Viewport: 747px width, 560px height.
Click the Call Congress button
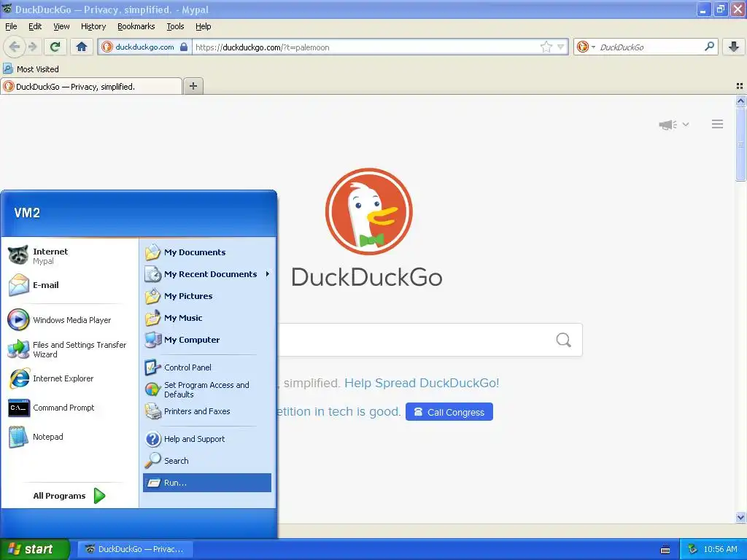pyautogui.click(x=449, y=412)
